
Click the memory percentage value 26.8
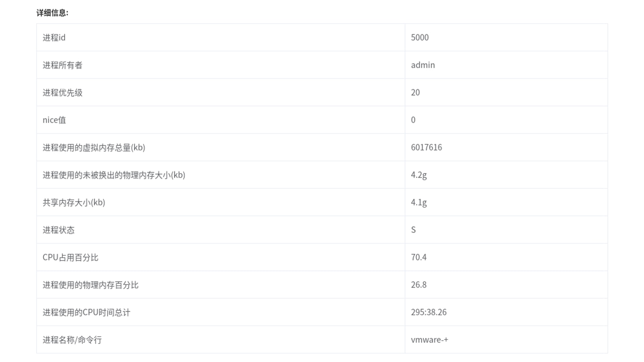pyautogui.click(x=419, y=285)
